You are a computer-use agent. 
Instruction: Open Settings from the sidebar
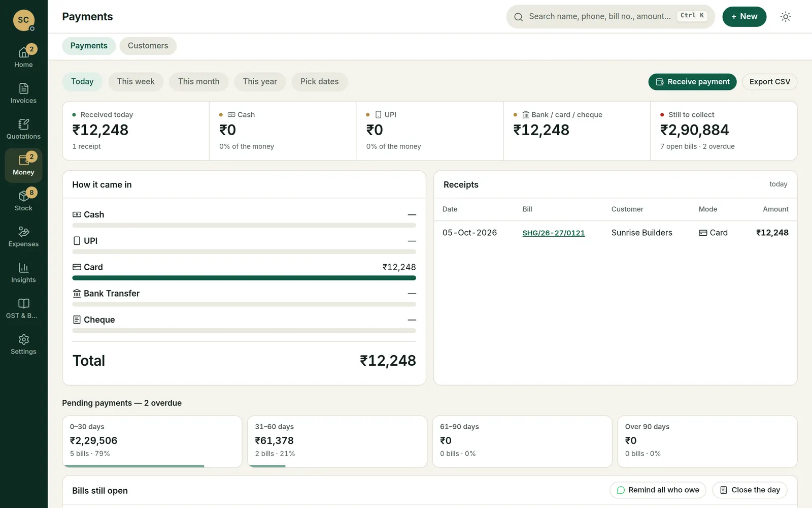[23, 344]
